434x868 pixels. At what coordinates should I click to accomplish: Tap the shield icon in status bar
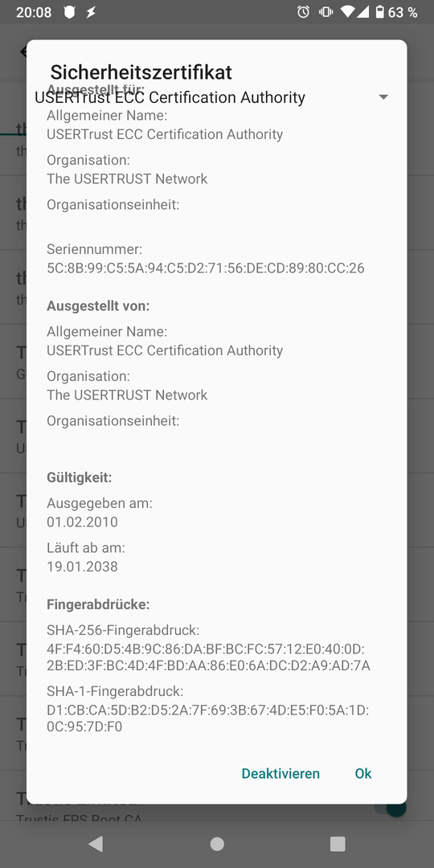point(69,12)
